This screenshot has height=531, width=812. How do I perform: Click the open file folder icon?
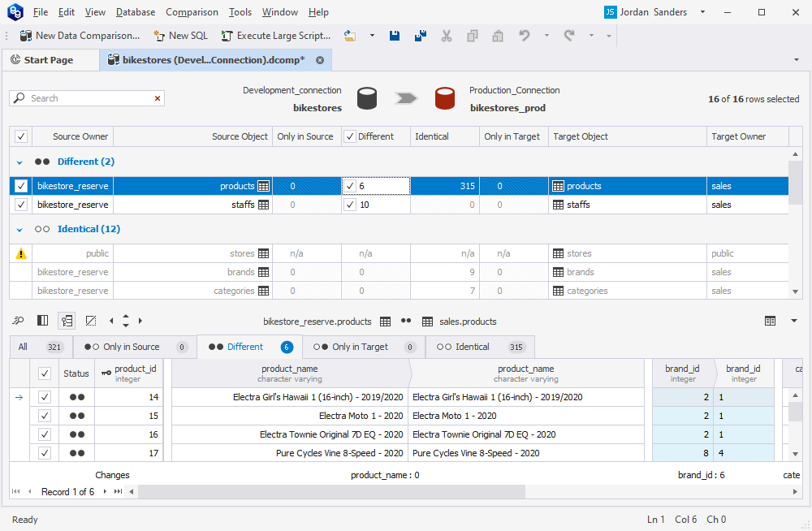[350, 36]
